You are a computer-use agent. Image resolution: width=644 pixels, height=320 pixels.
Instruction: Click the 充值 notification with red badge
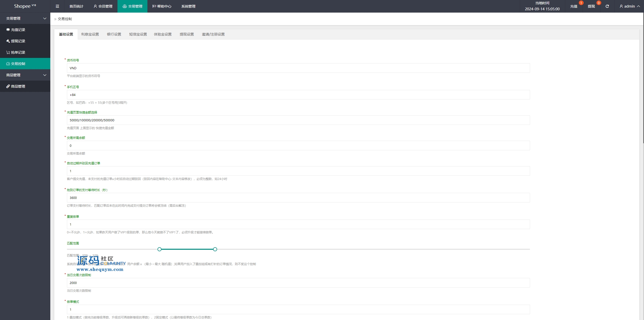574,6
